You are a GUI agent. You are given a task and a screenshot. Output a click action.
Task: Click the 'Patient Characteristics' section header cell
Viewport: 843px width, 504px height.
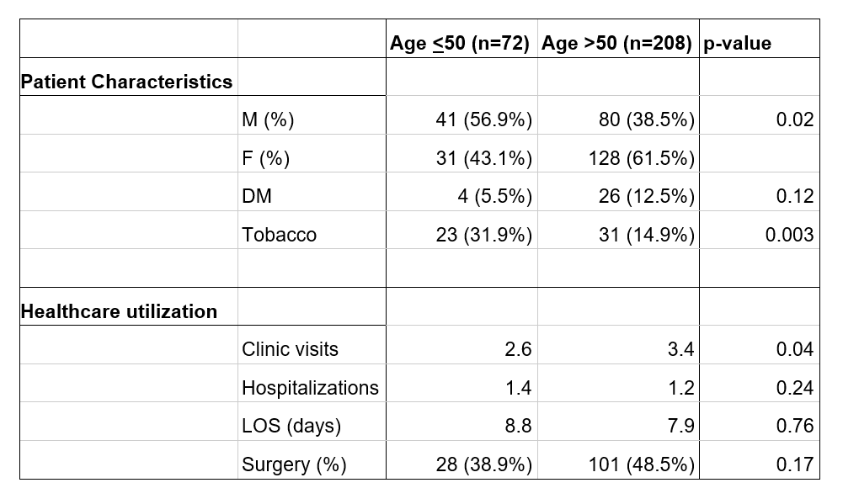pyautogui.click(x=126, y=82)
